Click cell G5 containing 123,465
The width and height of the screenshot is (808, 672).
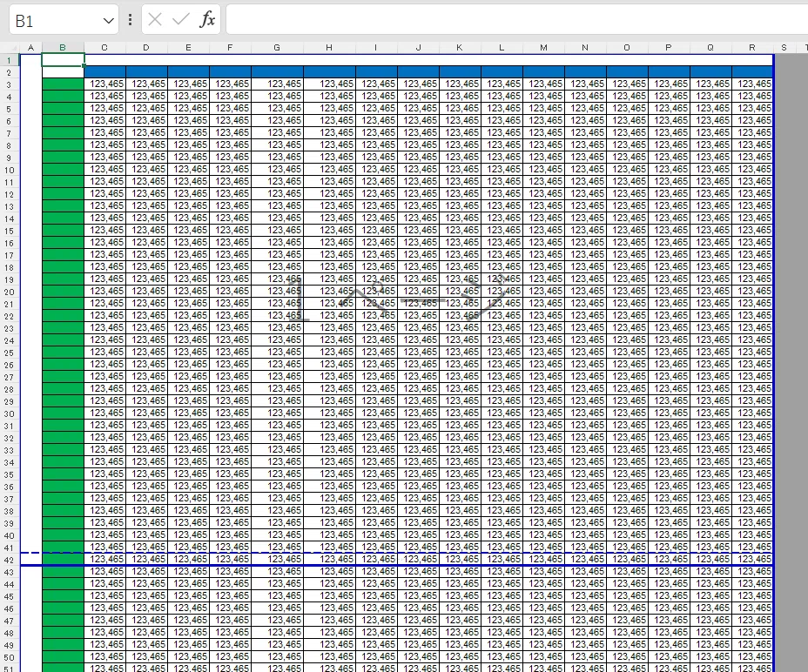(277, 108)
